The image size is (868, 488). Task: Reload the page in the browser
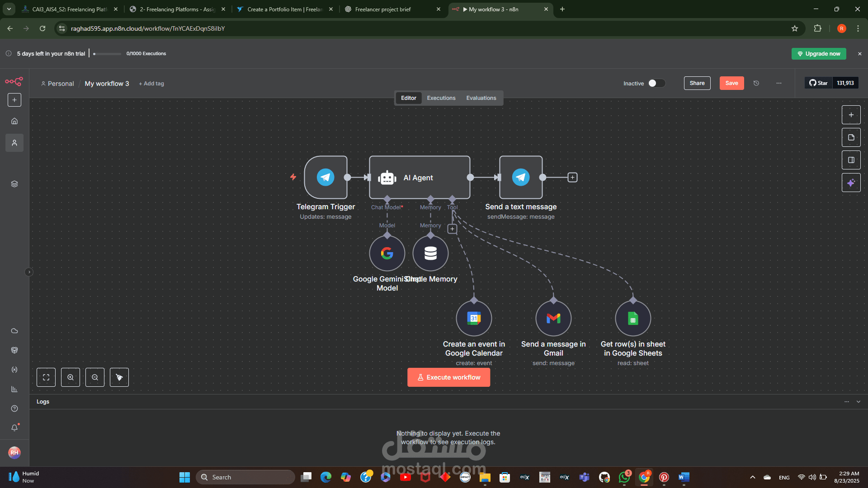(42, 28)
